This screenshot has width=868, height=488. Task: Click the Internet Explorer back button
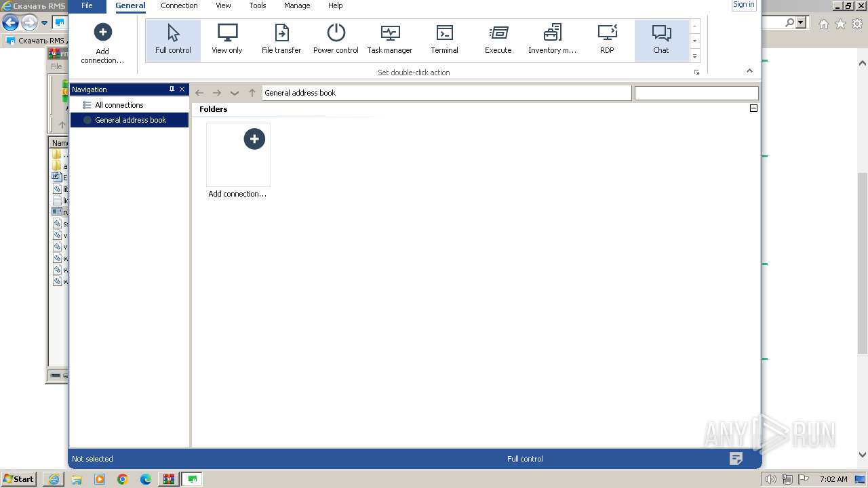(10, 22)
